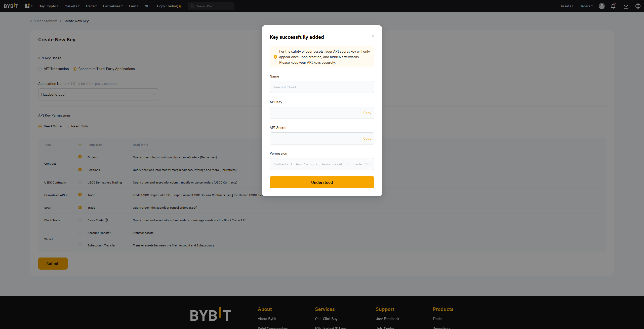Open Copy Trading from the navbar
Viewport: 644px width, 329px height.
[x=167, y=6]
